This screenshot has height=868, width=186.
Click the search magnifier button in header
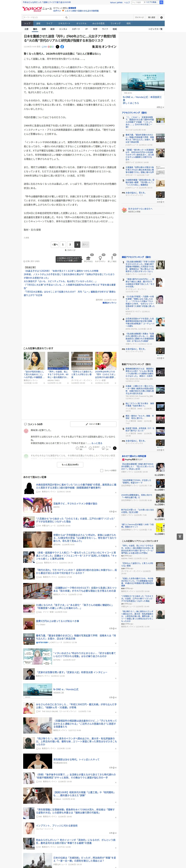[x=66, y=17]
